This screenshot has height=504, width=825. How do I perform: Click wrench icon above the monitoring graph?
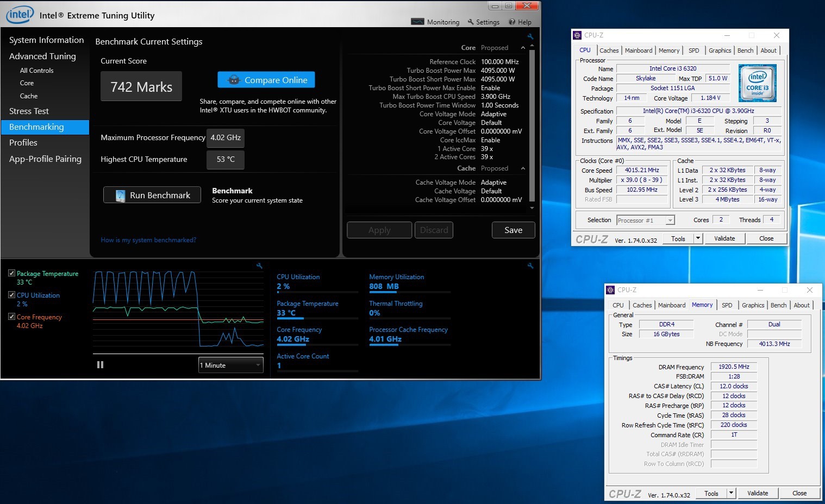259,266
